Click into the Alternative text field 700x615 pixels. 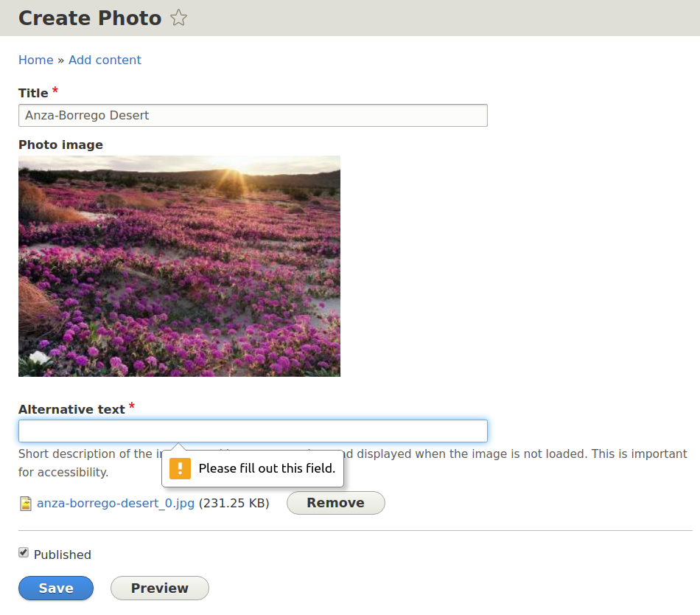coord(253,431)
